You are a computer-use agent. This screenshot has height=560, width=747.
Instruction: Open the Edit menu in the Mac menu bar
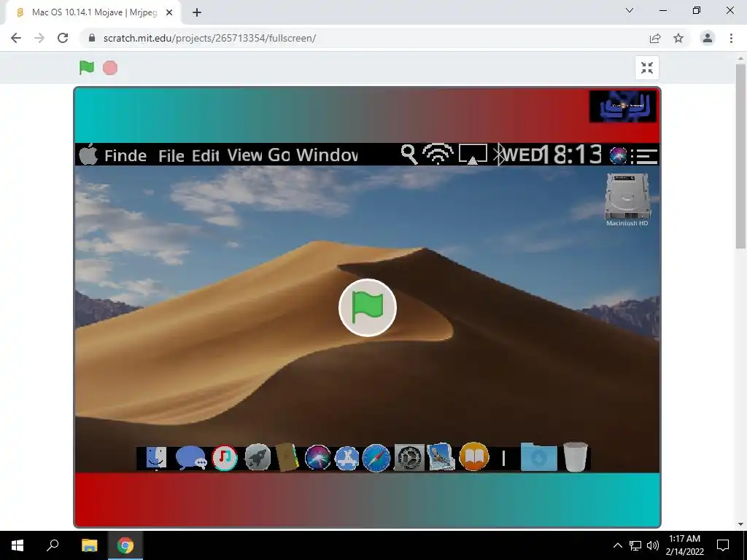pos(205,155)
